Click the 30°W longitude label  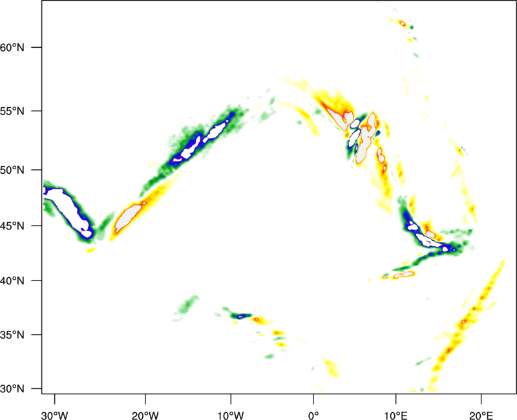55,415
